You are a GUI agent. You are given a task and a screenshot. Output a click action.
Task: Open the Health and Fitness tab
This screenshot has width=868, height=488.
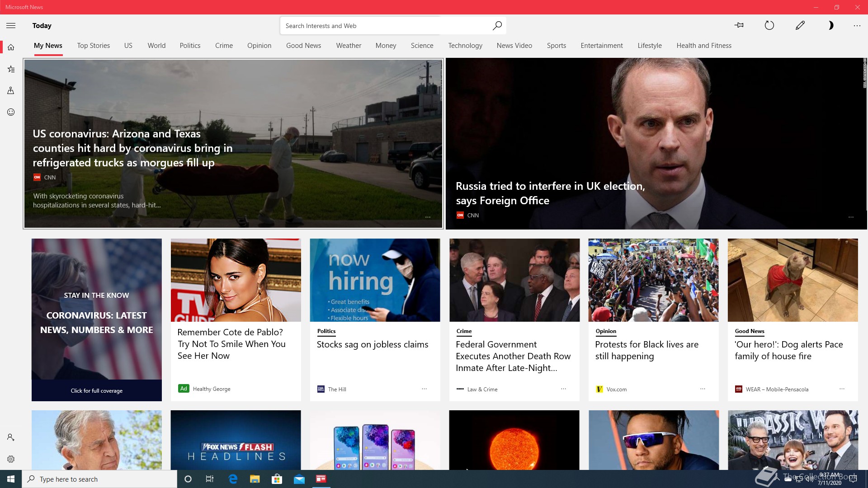[704, 46]
